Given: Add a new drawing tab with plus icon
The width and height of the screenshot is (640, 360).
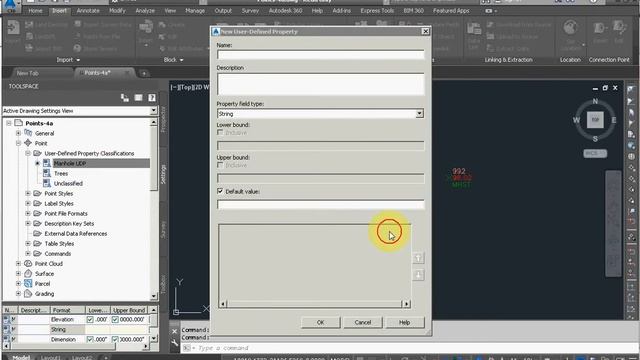Looking at the screenshot, I should pyautogui.click(x=144, y=73).
